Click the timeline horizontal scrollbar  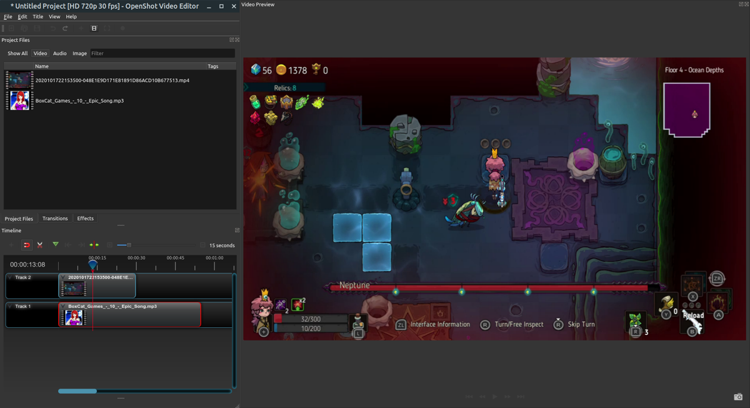click(77, 391)
